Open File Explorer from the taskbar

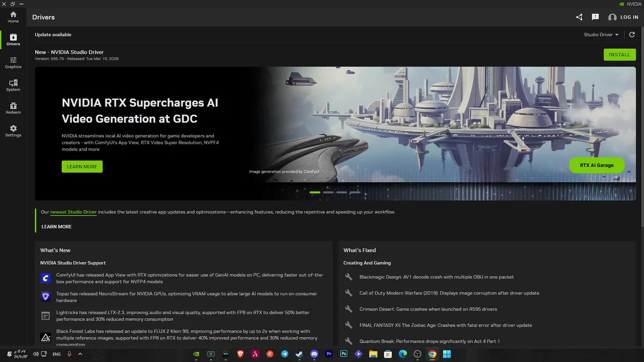pos(373,354)
